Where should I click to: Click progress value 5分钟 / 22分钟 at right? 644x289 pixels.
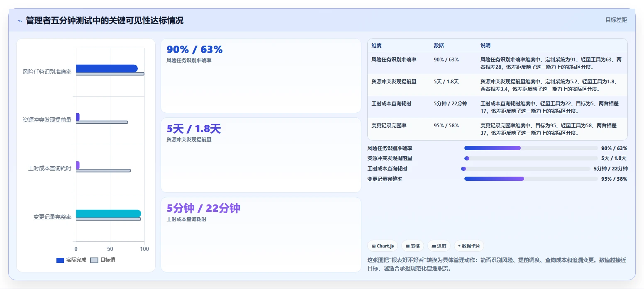pos(610,169)
